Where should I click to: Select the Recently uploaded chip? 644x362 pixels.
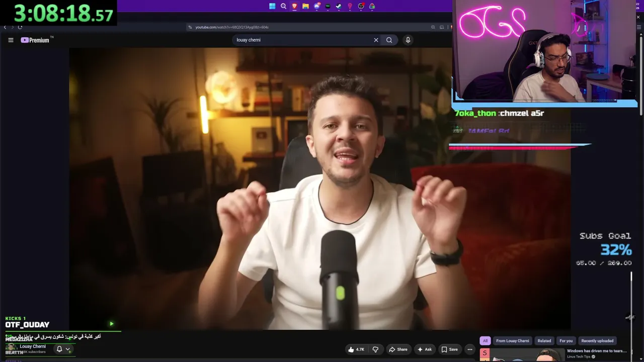pos(597,341)
